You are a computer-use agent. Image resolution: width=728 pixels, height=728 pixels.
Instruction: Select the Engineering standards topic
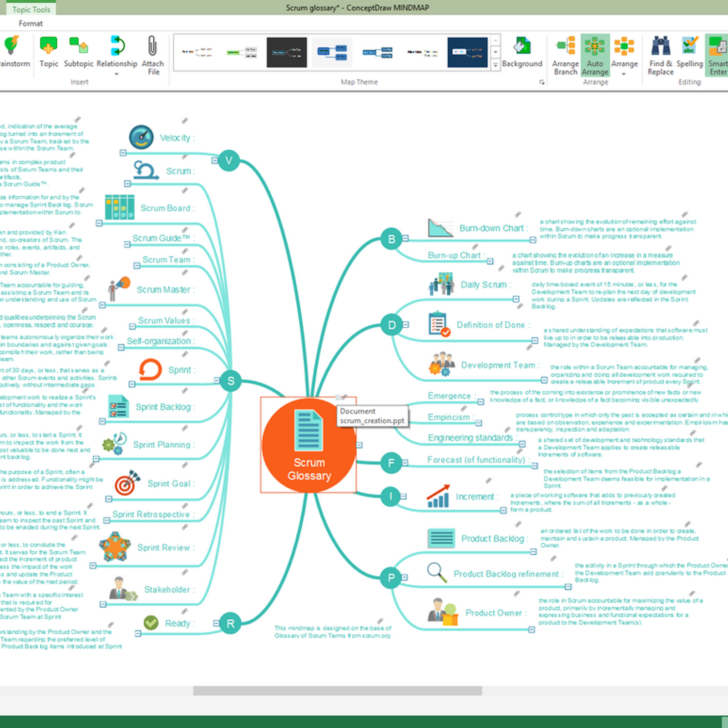coord(472,438)
